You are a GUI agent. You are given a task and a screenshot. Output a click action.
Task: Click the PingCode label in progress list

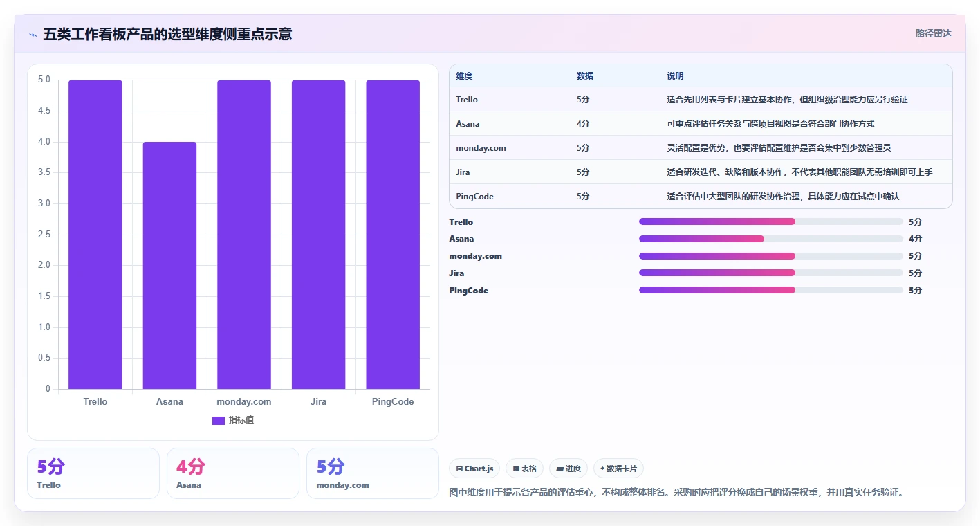(x=468, y=291)
